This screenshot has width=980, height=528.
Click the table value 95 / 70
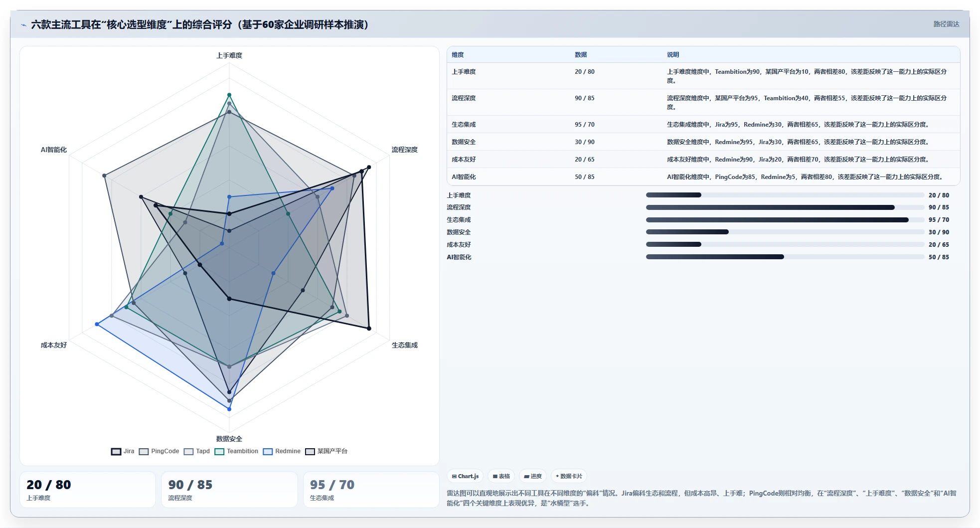(x=585, y=125)
